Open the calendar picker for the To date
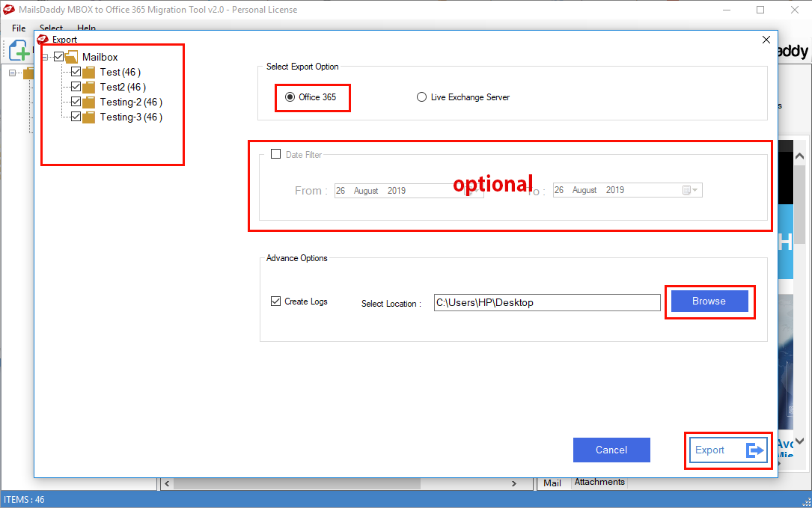The height and width of the screenshot is (508, 812). point(686,189)
